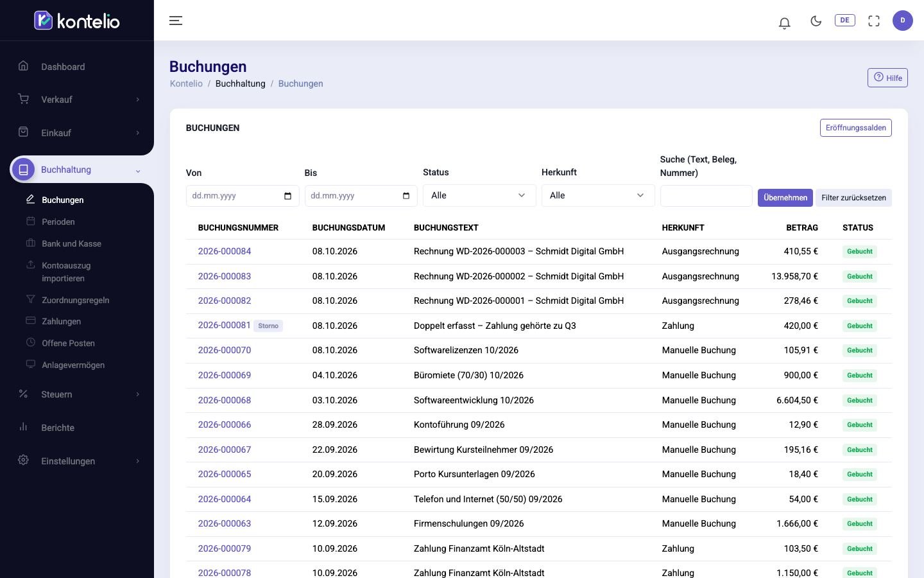The image size is (924, 578).
Task: Click Buchhaltung breadcrumb
Action: click(x=241, y=83)
